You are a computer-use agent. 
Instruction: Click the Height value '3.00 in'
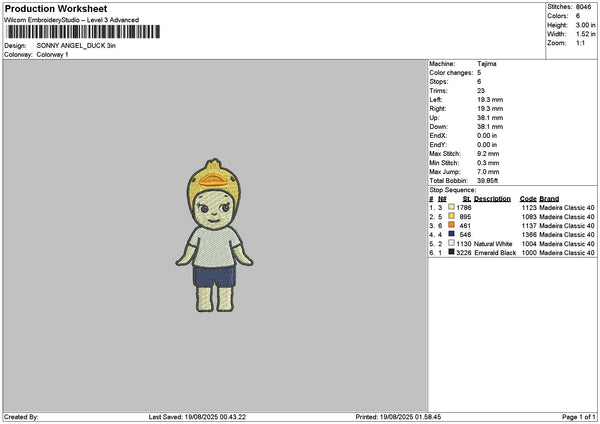click(x=585, y=25)
